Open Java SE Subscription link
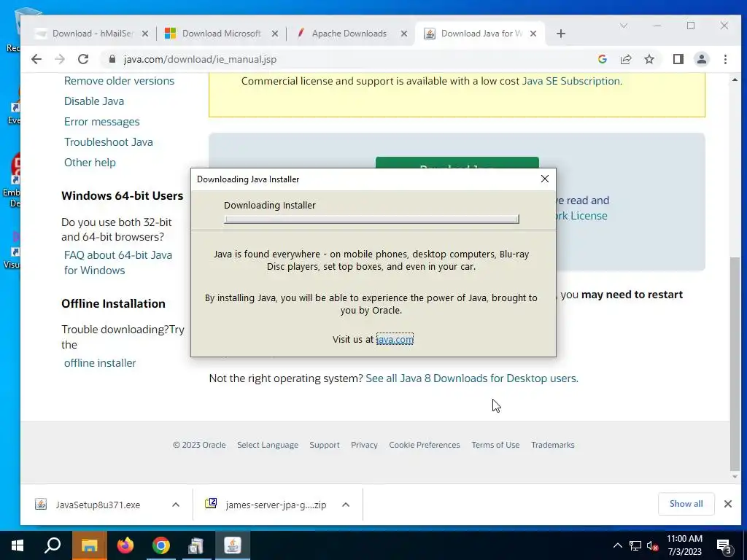Screen dimensions: 747x560 (571, 81)
